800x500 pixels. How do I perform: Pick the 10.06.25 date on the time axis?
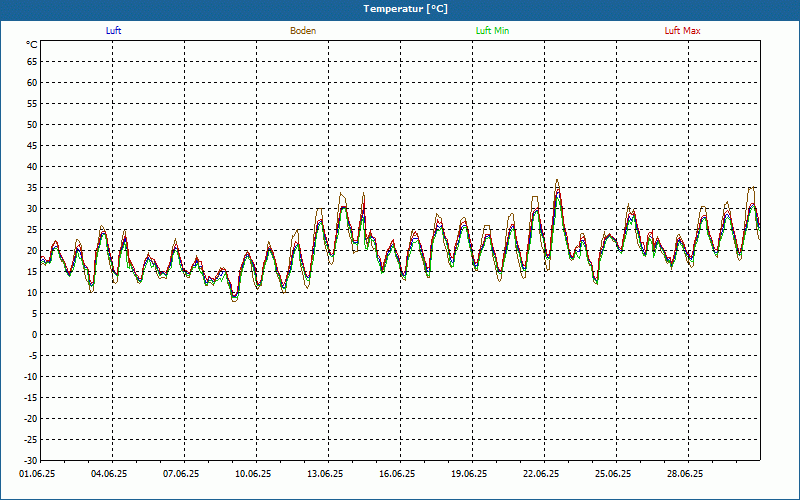(x=253, y=474)
